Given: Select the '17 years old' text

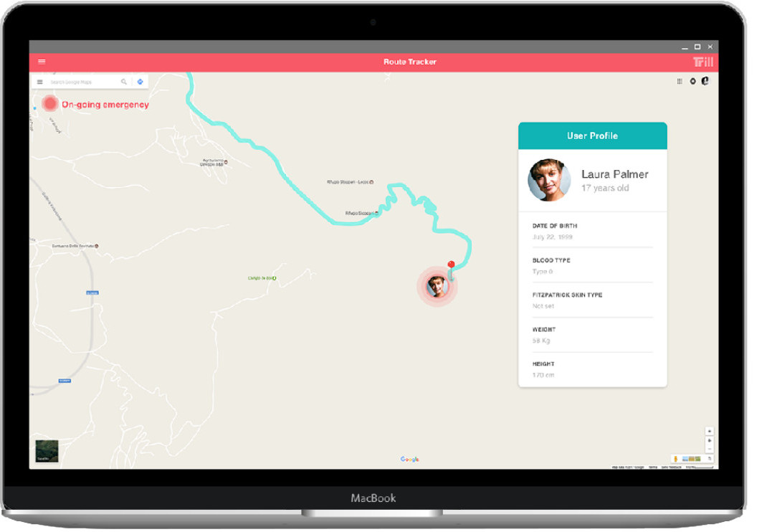Looking at the screenshot, I should [x=605, y=188].
